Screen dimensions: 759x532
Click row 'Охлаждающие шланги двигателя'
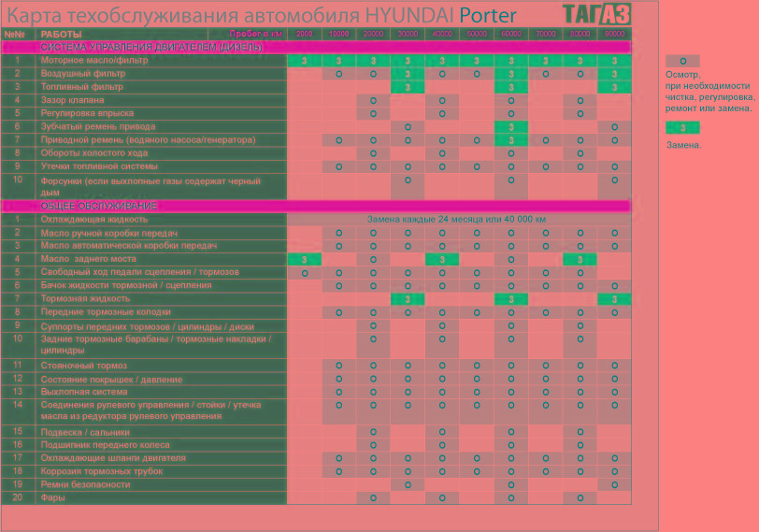(317, 458)
